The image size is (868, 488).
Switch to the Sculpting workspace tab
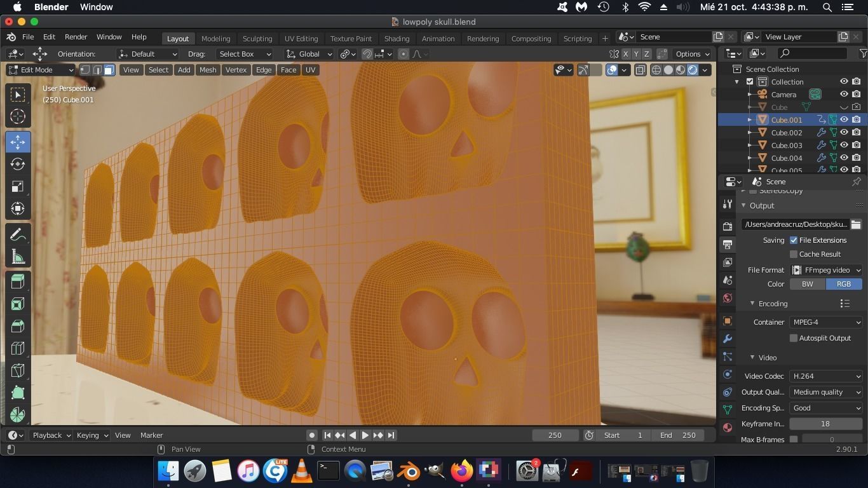(x=257, y=38)
